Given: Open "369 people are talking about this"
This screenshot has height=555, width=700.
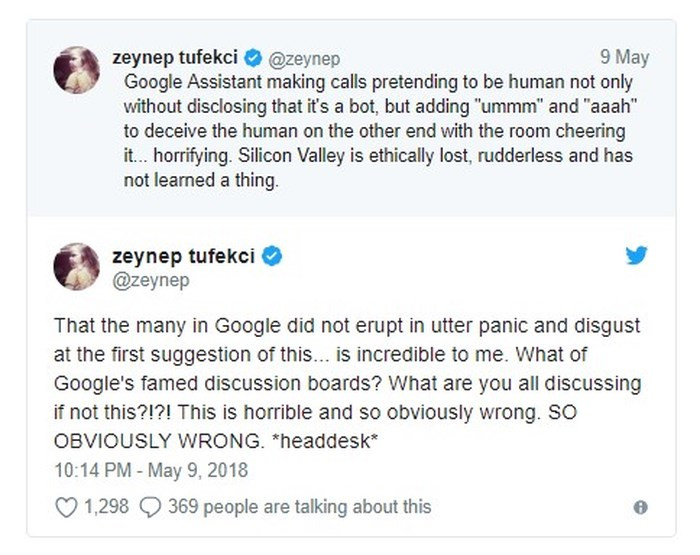Looking at the screenshot, I should [299, 507].
